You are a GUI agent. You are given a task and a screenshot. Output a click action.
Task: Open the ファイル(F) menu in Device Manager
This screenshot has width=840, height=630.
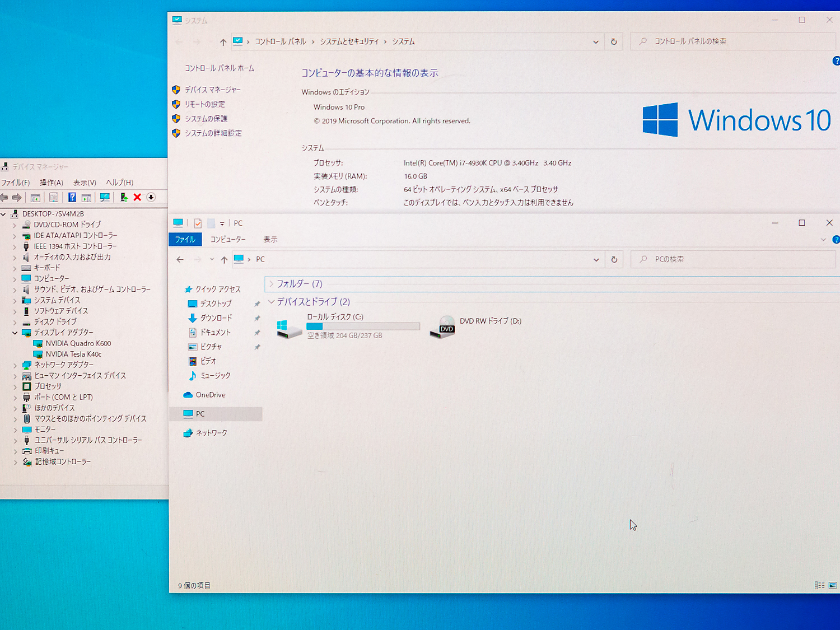pos(15,183)
